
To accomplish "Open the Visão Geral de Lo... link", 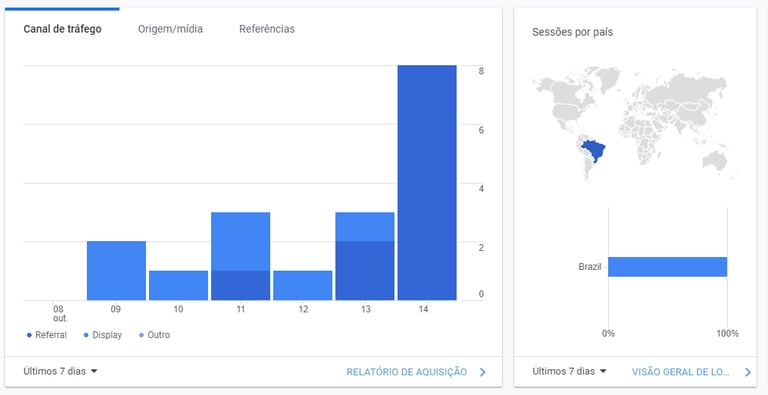I will [680, 372].
